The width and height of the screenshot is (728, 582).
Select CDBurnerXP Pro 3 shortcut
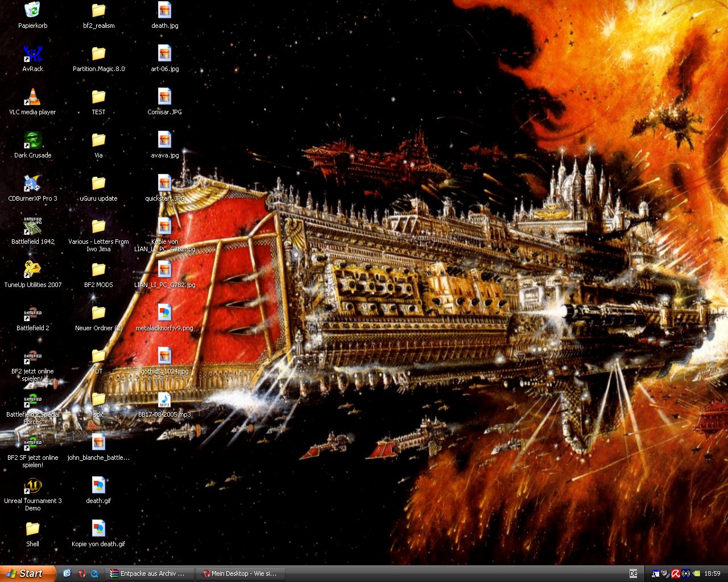point(32,184)
